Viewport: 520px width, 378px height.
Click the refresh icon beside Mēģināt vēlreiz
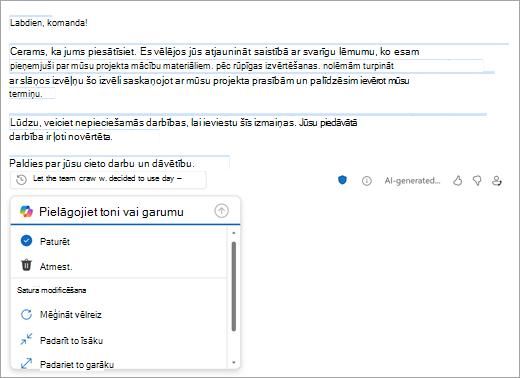(x=26, y=314)
